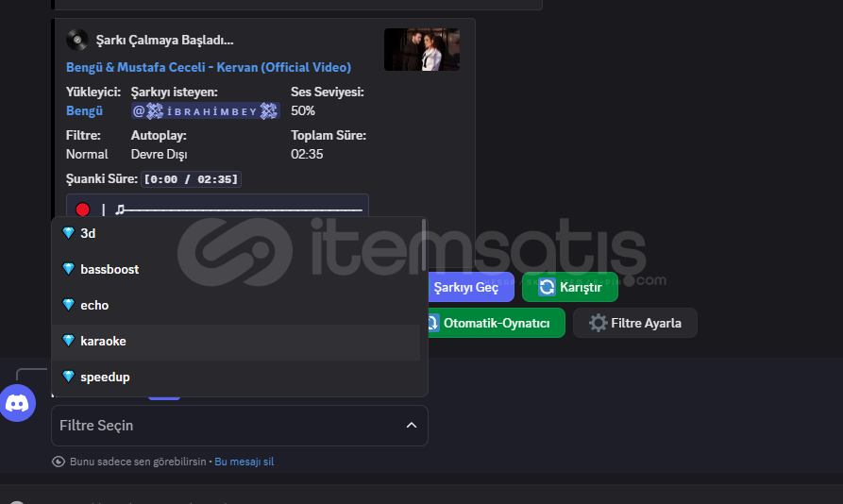Screen dimensions: 843x504
Task: Click the refresh icon on Karıştır
Action: click(547, 287)
